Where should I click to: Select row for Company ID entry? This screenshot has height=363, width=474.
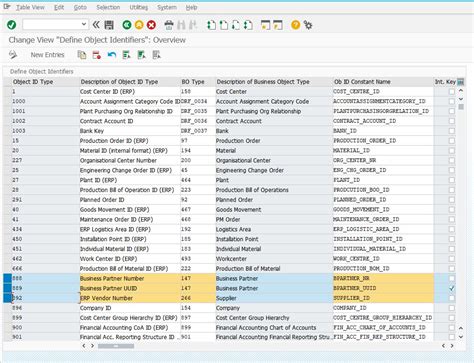point(7,308)
